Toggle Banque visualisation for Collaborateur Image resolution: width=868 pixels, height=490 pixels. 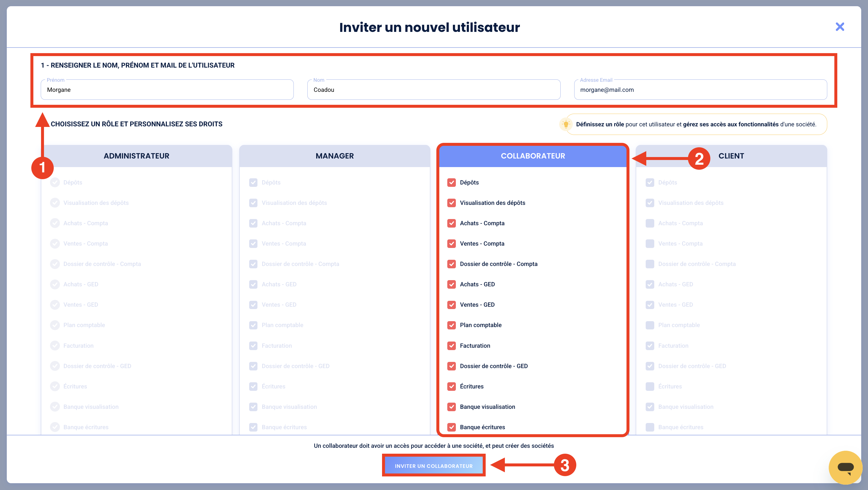pos(451,407)
